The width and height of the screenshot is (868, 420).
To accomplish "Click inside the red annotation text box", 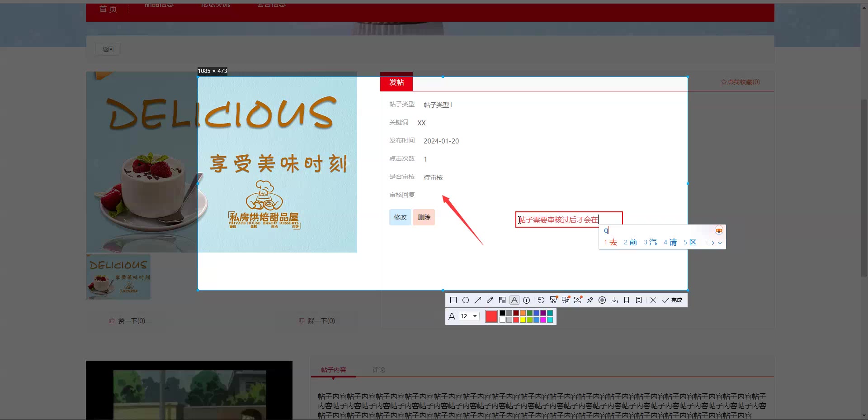I will pyautogui.click(x=569, y=220).
